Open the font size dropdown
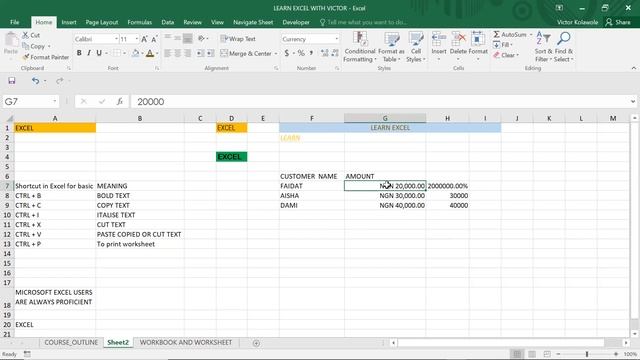Image resolution: width=640 pixels, height=360 pixels. pyautogui.click(x=136, y=39)
